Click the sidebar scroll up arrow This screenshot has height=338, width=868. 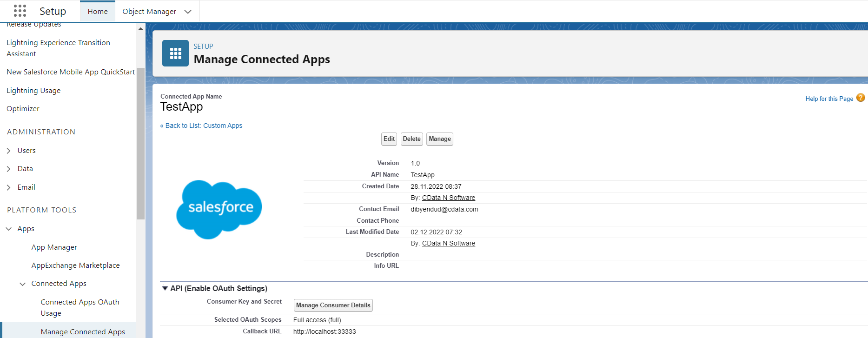[x=140, y=29]
